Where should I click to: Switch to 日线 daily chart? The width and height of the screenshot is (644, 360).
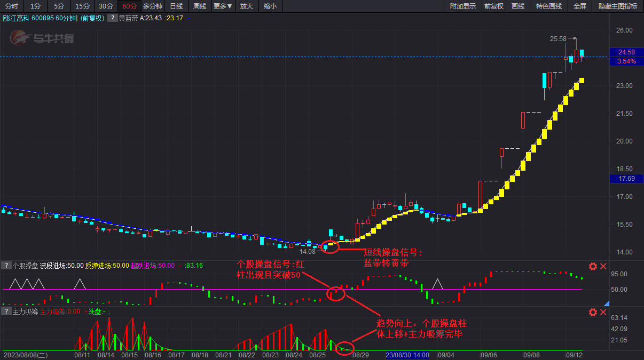176,6
